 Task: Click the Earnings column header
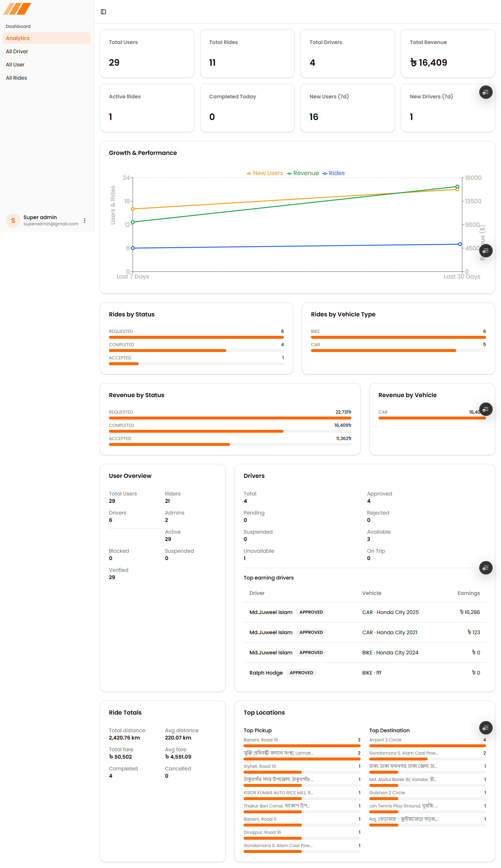click(469, 593)
